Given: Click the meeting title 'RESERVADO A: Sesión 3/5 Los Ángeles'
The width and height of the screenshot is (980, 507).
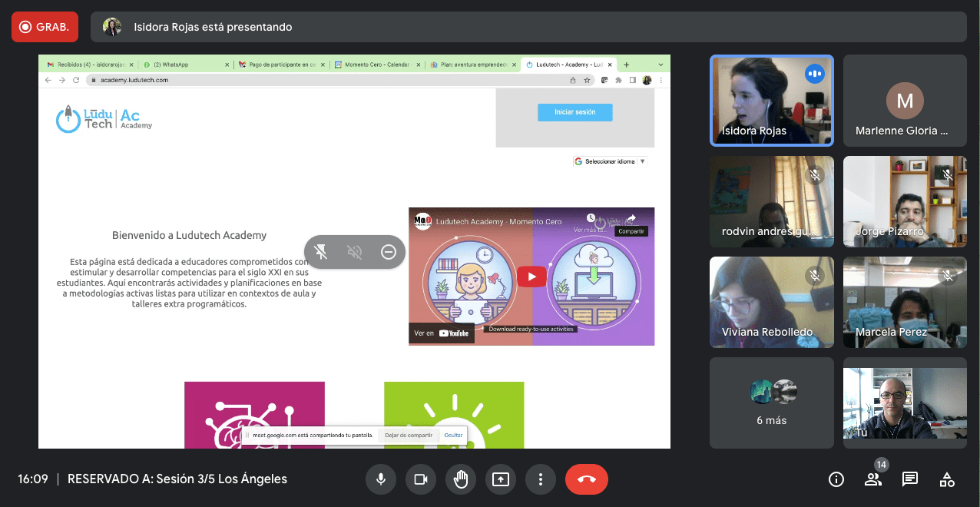Looking at the screenshot, I should point(177,479).
